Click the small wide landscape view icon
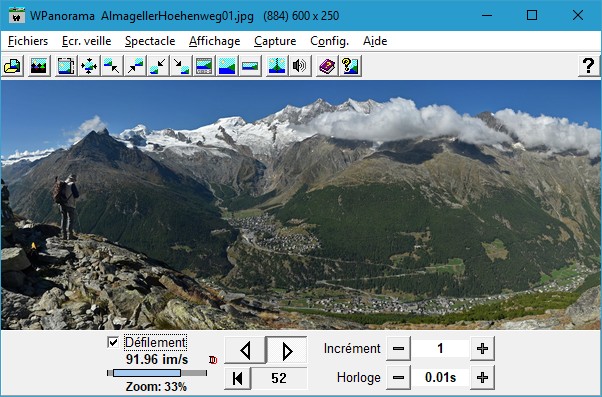Viewport: 602px width, 397px height. [250, 66]
